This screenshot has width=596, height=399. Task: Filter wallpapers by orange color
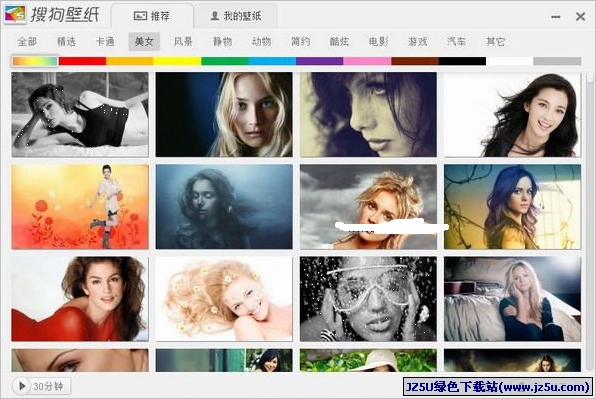130,61
